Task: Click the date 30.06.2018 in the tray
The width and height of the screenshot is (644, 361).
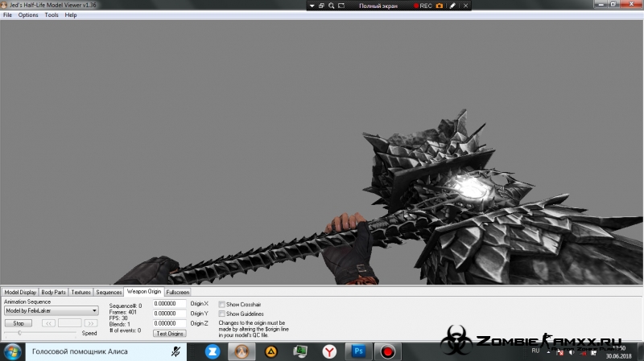Action: 618,356
